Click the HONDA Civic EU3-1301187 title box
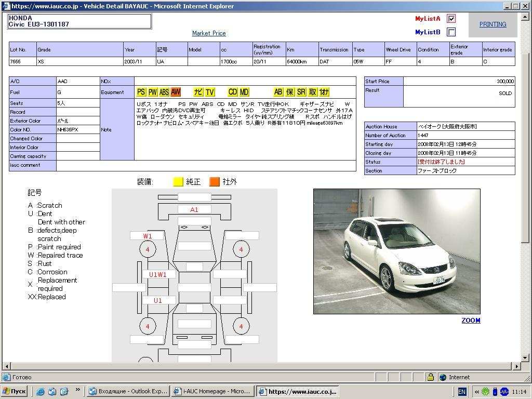The width and height of the screenshot is (532, 399). tap(79, 21)
